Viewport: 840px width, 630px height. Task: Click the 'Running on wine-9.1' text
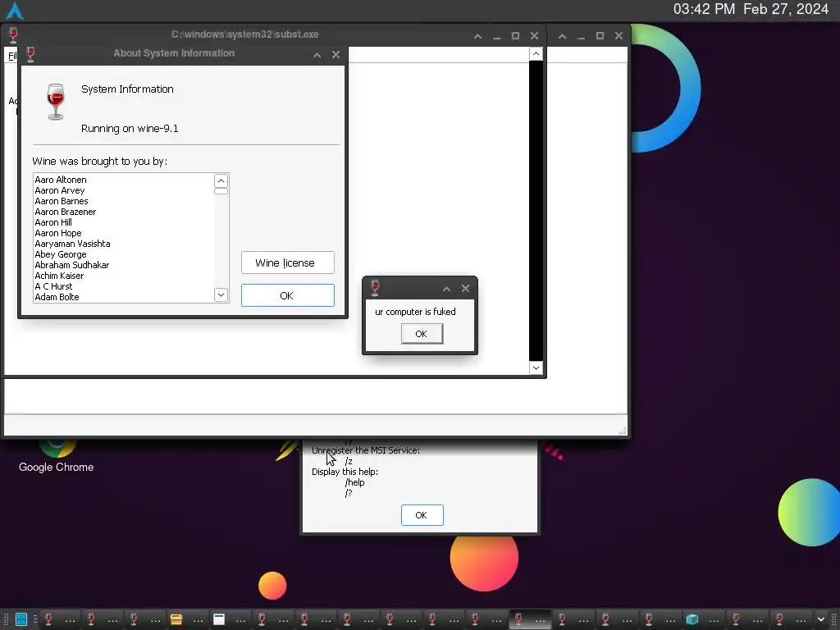tap(130, 129)
